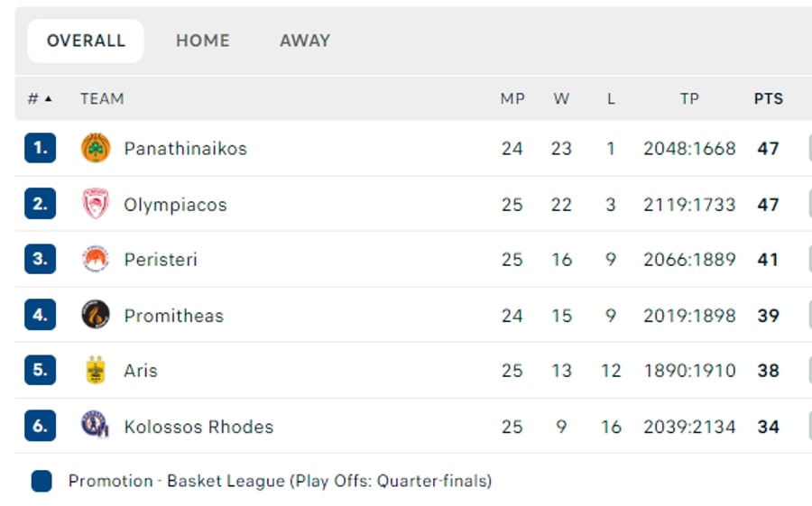Click the Olympiacos team logo
Viewport: 812px width, 506px height.
point(96,205)
